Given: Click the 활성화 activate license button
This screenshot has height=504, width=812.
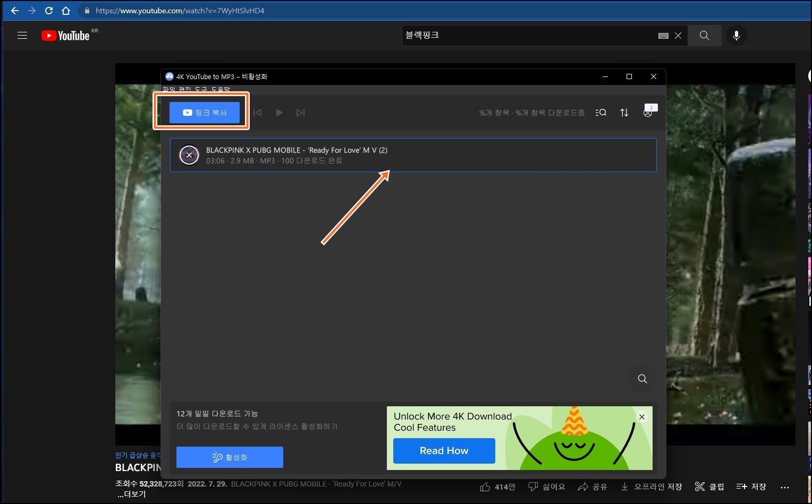Looking at the screenshot, I should [x=230, y=457].
